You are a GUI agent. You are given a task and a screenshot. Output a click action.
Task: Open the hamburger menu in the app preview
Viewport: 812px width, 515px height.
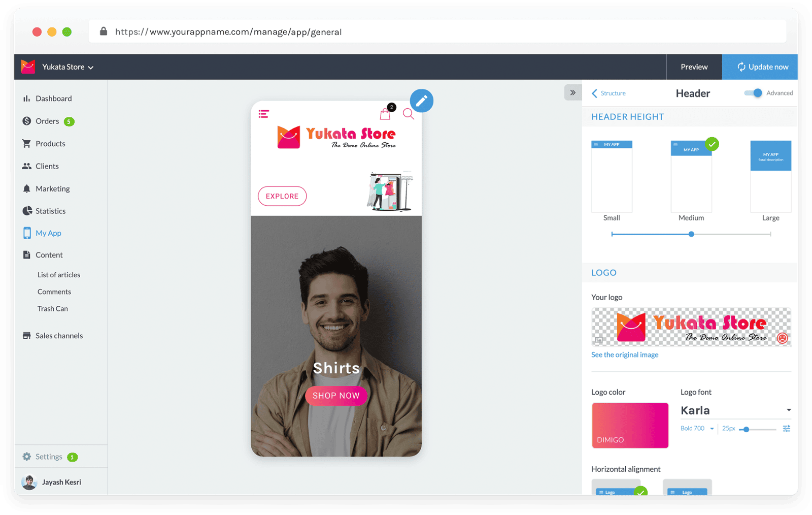point(264,114)
